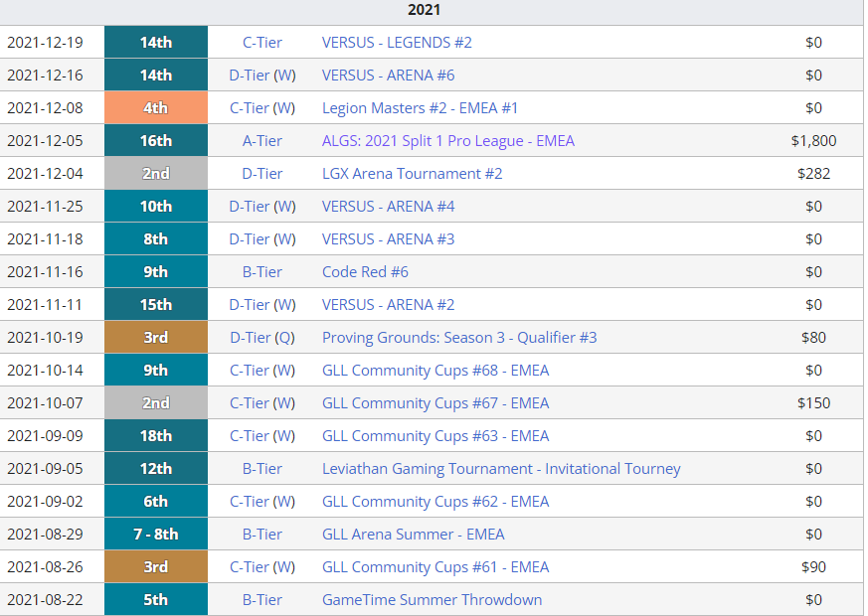
Task: Click the B-Tier link beside Code Red #6
Action: [x=262, y=272]
